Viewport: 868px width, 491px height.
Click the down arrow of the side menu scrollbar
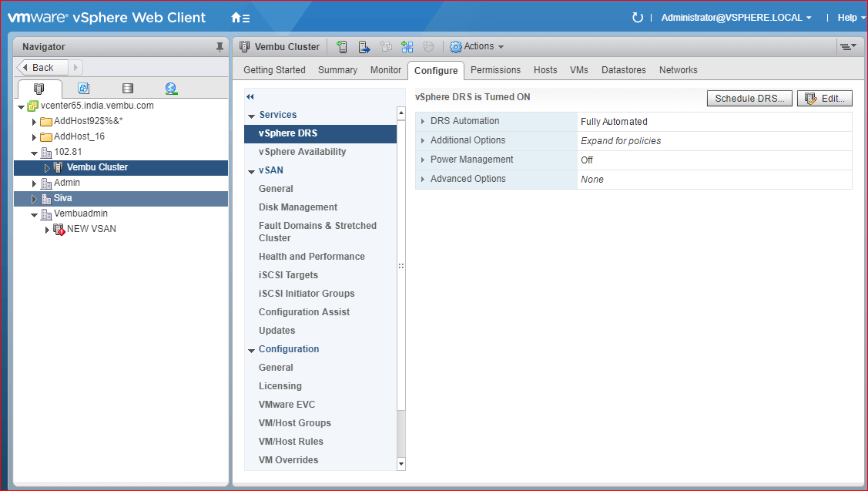pyautogui.click(x=401, y=464)
